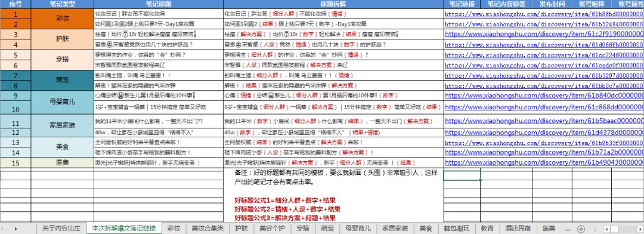
Task: Select the 标题拆解 header cell
Action: tap(333, 4)
